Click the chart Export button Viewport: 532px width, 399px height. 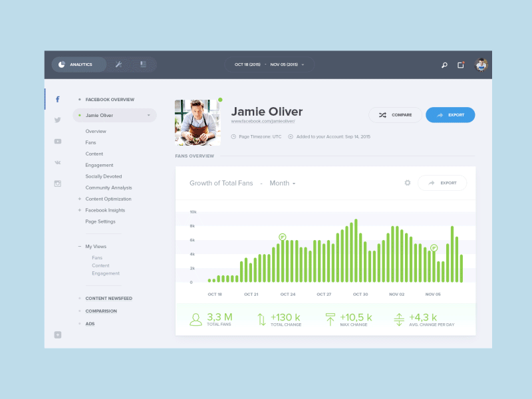pyautogui.click(x=442, y=183)
